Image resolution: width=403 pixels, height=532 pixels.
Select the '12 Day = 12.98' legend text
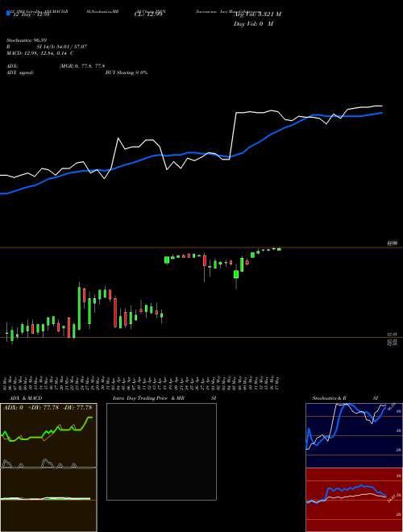click(x=31, y=15)
